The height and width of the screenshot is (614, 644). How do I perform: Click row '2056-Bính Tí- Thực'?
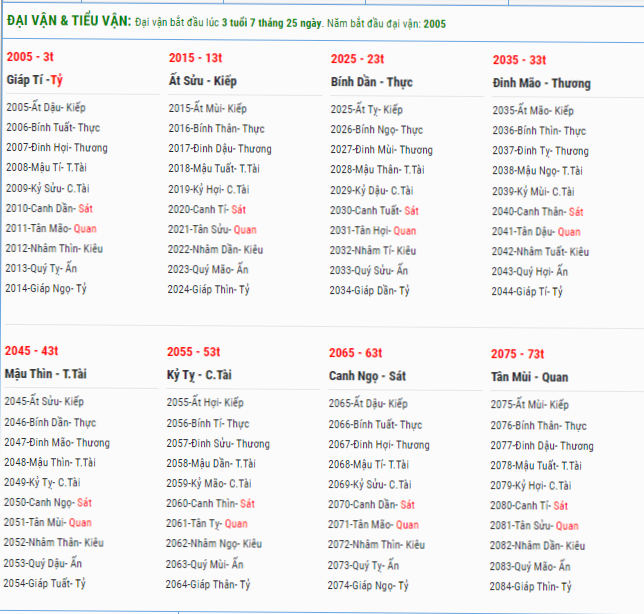(x=208, y=423)
